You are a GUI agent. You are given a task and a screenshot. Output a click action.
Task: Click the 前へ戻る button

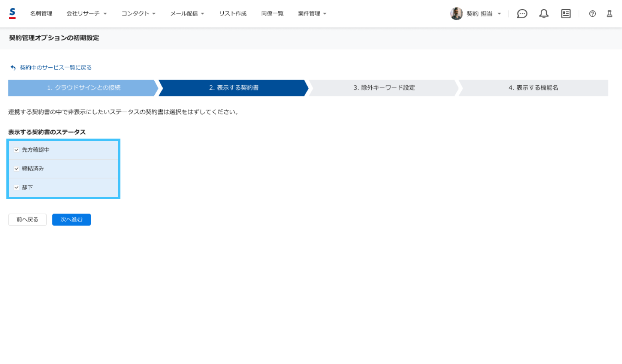point(28,219)
